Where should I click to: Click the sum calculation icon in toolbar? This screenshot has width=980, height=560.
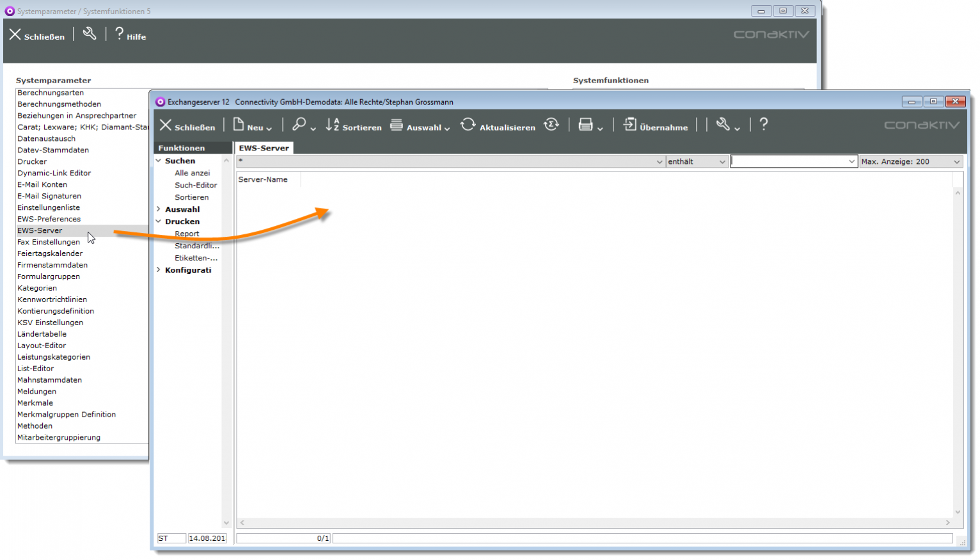tap(551, 125)
